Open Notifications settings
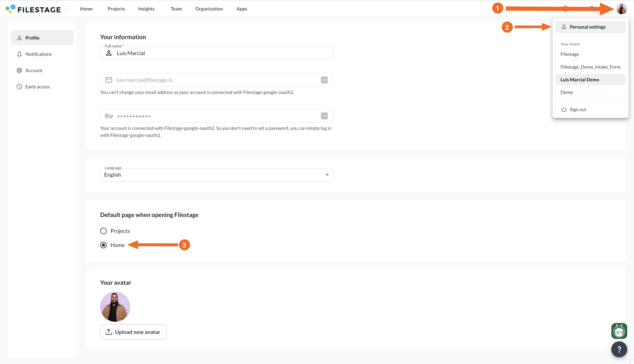The image size is (634, 364). pos(42,54)
